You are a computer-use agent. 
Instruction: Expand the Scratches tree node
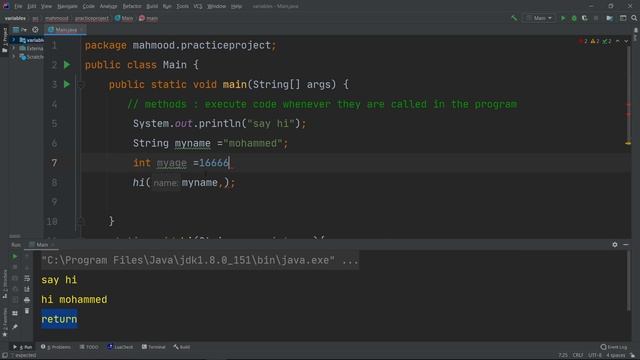(x=14, y=57)
